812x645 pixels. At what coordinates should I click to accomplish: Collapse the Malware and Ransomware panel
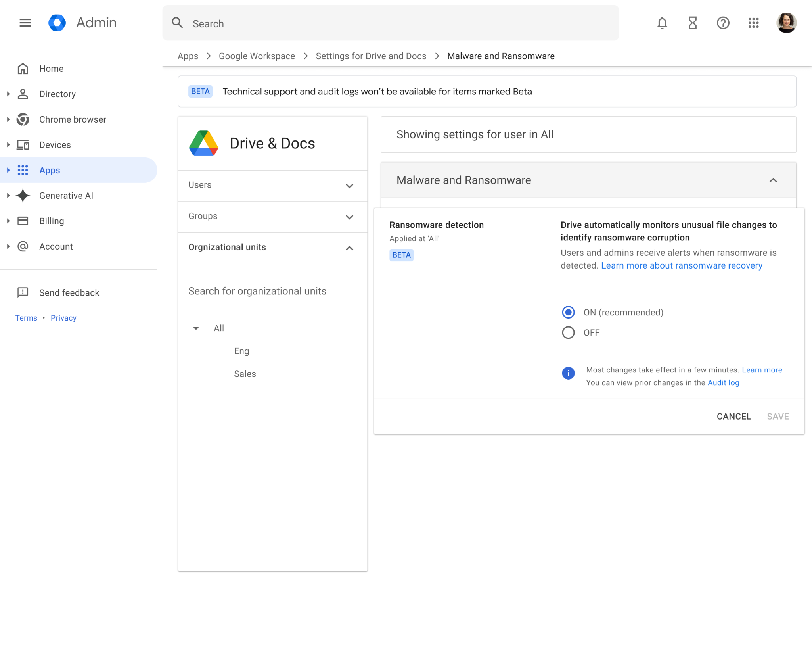pos(773,180)
